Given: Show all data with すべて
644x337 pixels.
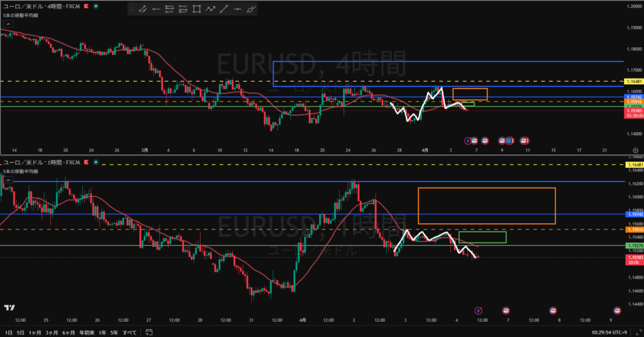Looking at the screenshot, I should tap(130, 331).
